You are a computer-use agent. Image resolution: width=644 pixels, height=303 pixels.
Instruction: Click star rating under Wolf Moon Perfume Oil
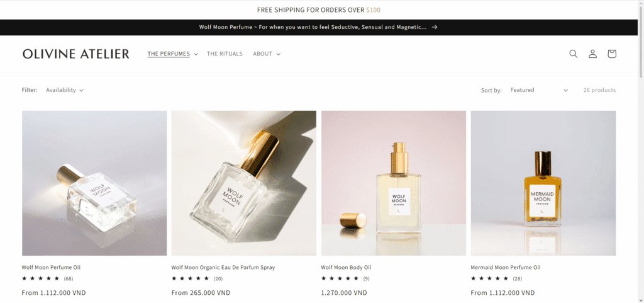pos(41,278)
